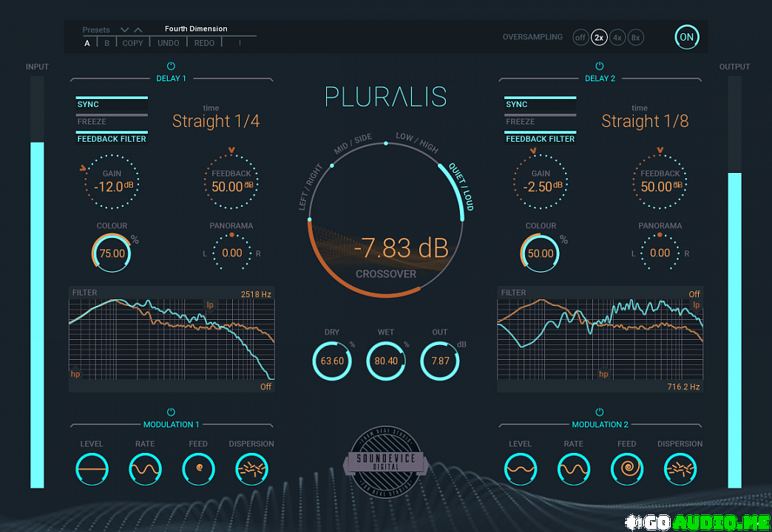Click the INPUT level meter
The height and width of the screenshot is (532, 772).
tap(37, 282)
